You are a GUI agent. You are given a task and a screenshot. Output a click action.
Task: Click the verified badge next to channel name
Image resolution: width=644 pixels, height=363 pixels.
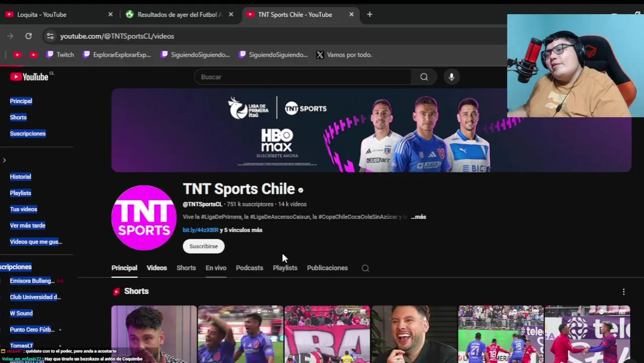[301, 190]
